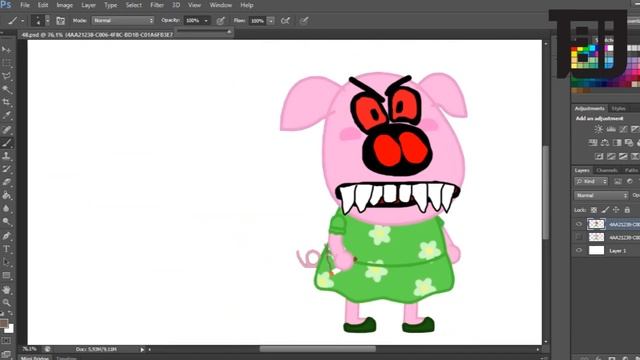Select the Path Selection tool
The image size is (640, 360).
[7, 262]
